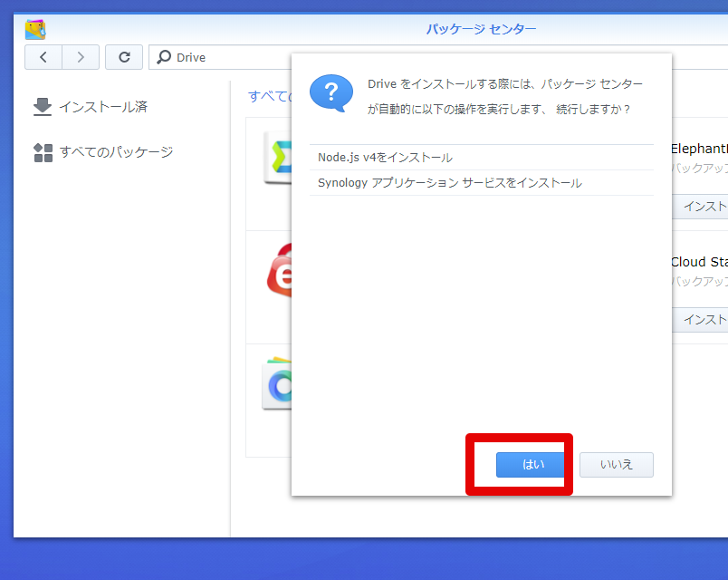Click the download icon beside インストール済
The height and width of the screenshot is (580, 728).
(43, 106)
